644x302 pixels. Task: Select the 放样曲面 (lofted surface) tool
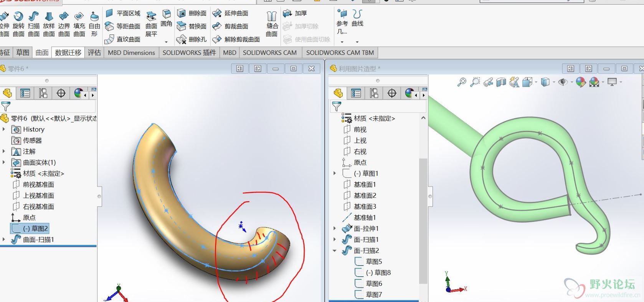49,24
